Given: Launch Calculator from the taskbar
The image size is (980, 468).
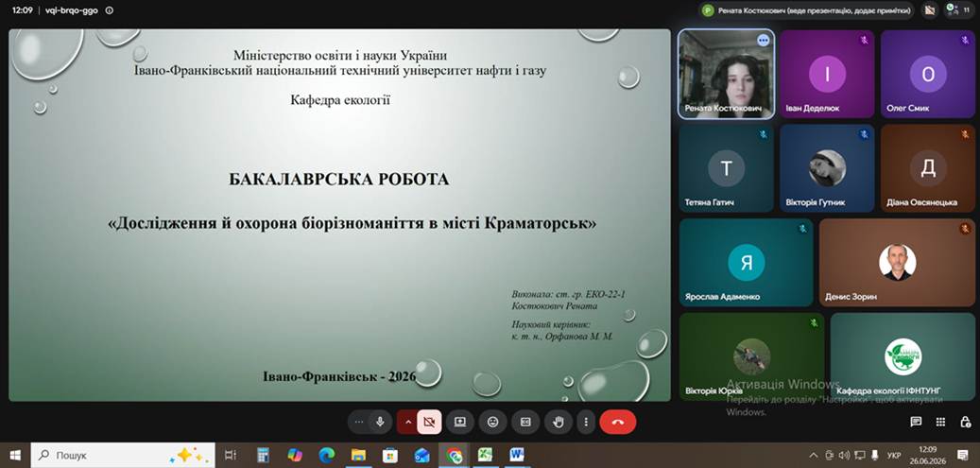Looking at the screenshot, I should coord(263,456).
